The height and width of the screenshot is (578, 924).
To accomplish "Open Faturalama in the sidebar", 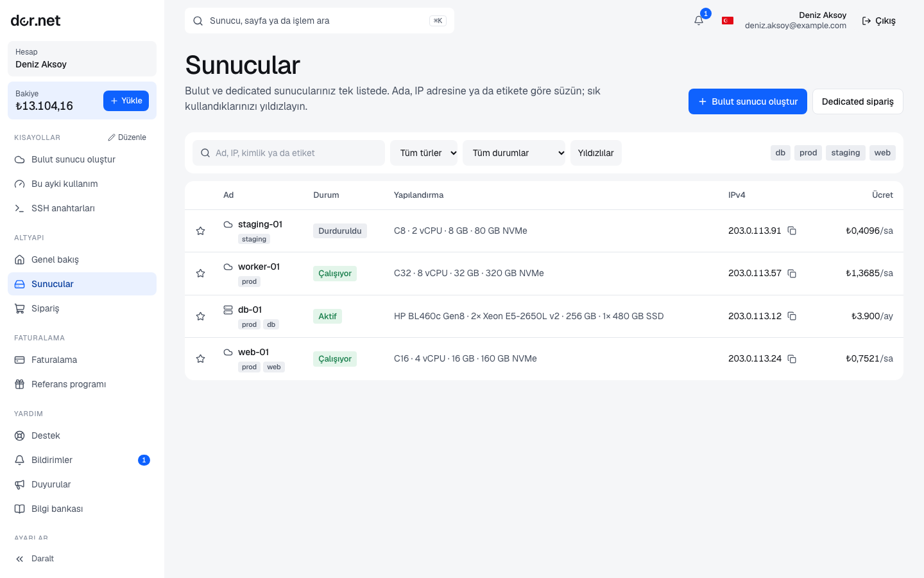I will [82, 360].
